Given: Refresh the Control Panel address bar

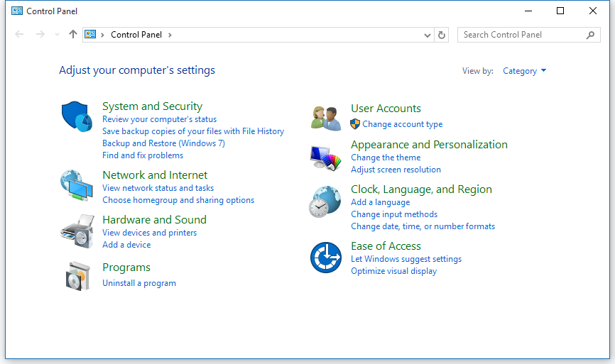Looking at the screenshot, I should pyautogui.click(x=442, y=35).
